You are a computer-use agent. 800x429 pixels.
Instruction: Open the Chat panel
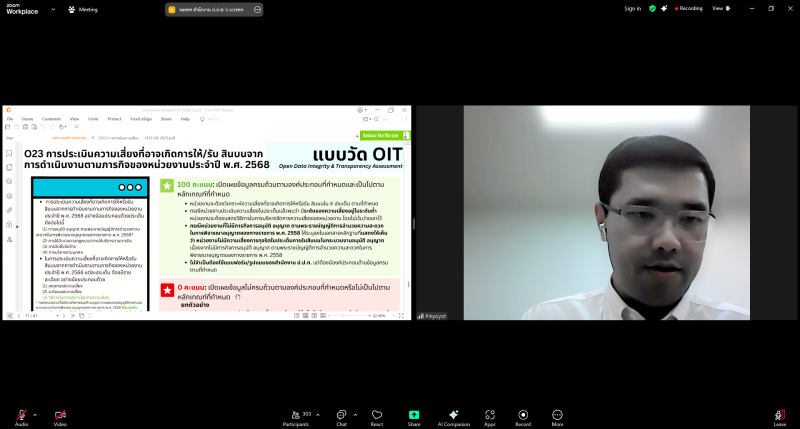[x=341, y=414]
